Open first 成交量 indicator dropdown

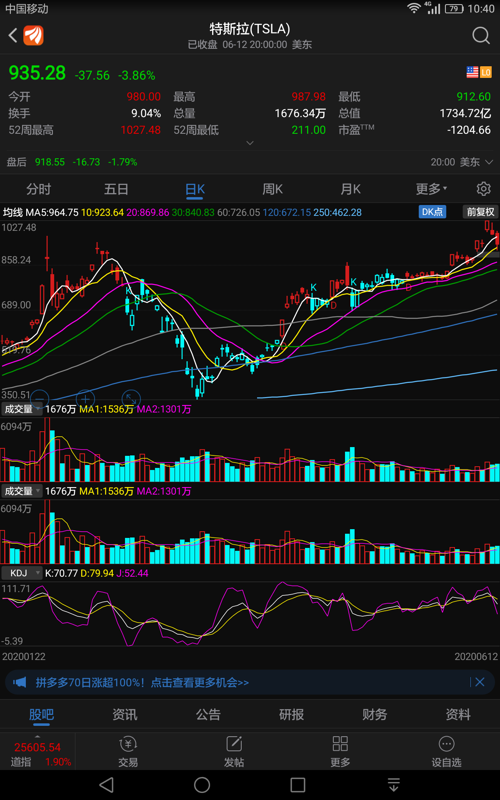[x=22, y=409]
